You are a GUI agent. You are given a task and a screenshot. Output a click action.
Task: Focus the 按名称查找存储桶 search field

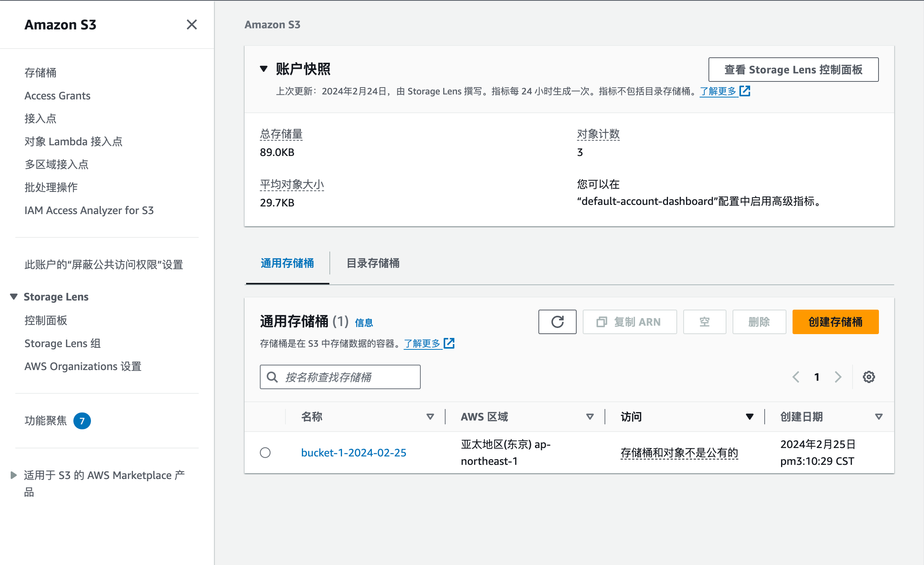pyautogui.click(x=340, y=377)
